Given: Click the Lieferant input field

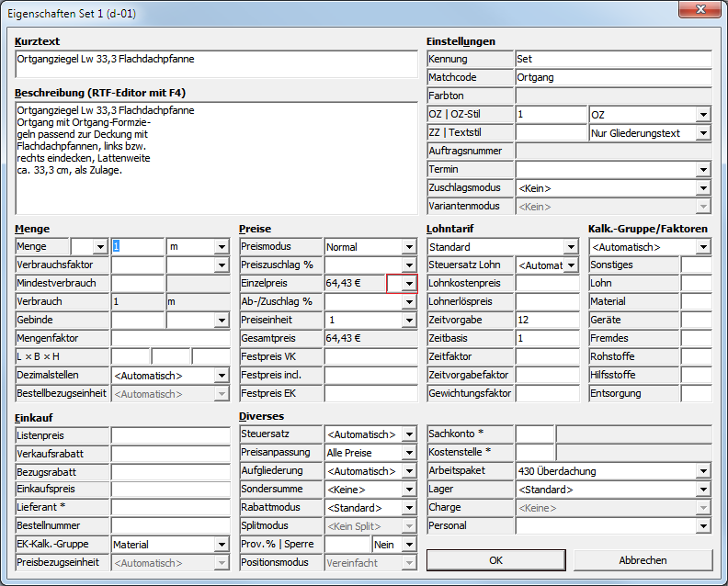Looking at the screenshot, I should point(170,507).
